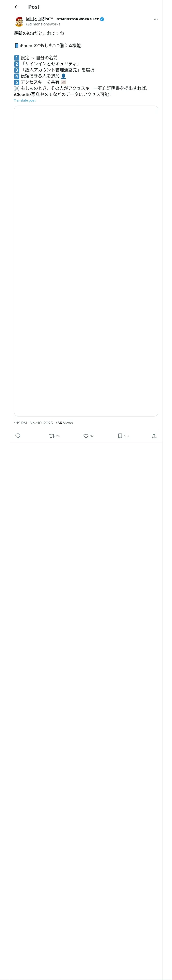This screenshot has width=172, height=980.
Task: Click the blue verified badge
Action: point(102,19)
